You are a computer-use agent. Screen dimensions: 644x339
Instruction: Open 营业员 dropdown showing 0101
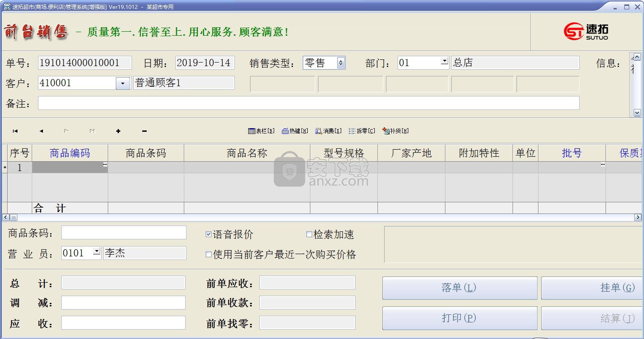pos(97,251)
